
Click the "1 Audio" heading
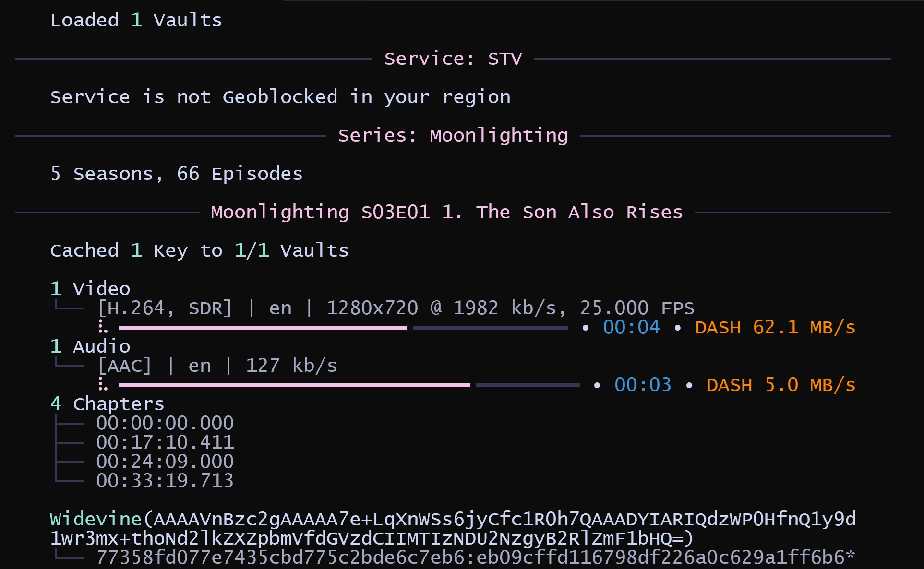90,346
